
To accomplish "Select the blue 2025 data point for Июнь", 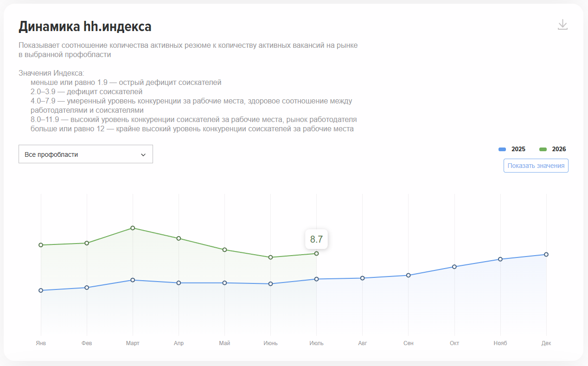I will click(270, 284).
